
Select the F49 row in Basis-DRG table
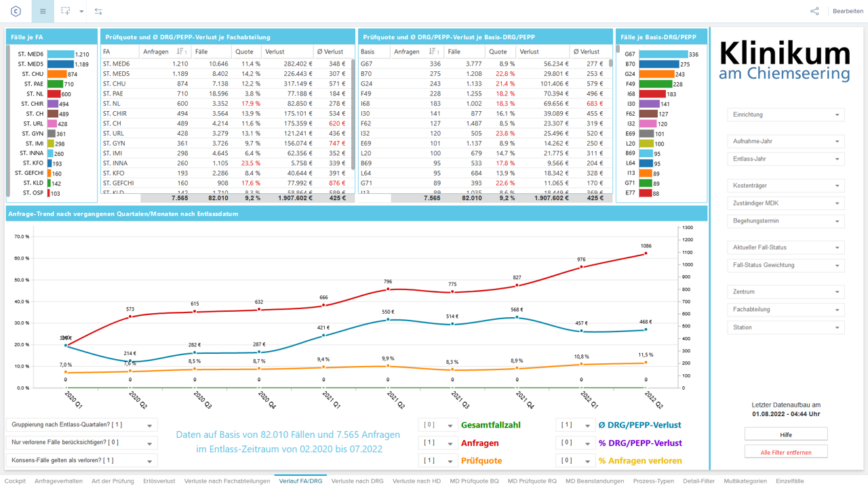pos(482,94)
